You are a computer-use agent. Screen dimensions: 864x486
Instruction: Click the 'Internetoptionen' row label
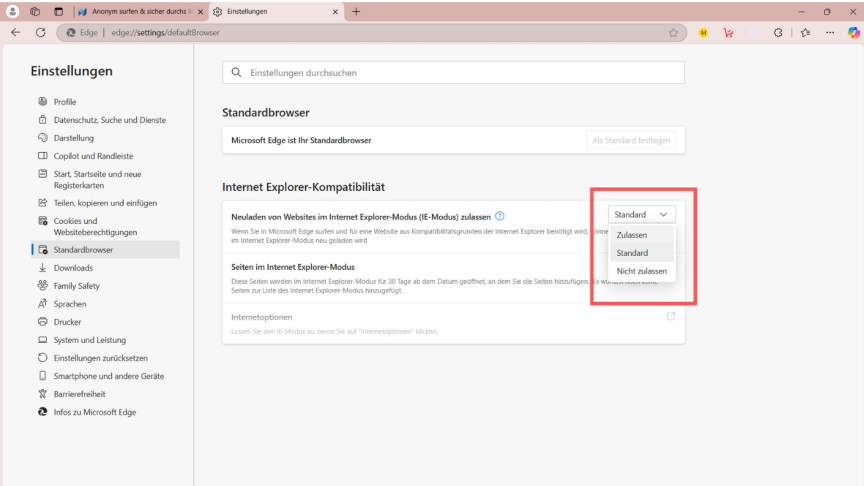[x=262, y=317]
